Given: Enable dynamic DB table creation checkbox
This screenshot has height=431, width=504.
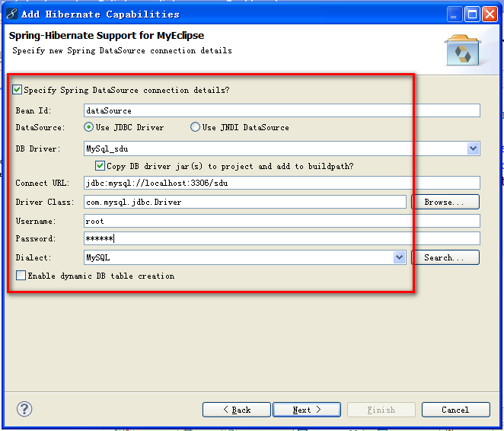Looking at the screenshot, I should 21,276.
